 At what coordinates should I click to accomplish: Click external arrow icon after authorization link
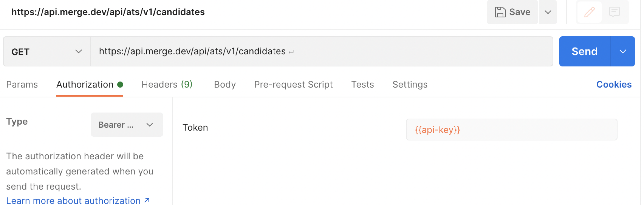(x=147, y=200)
